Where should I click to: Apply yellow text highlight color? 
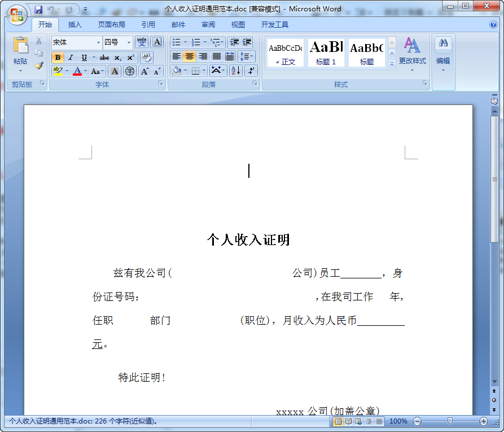coord(56,71)
